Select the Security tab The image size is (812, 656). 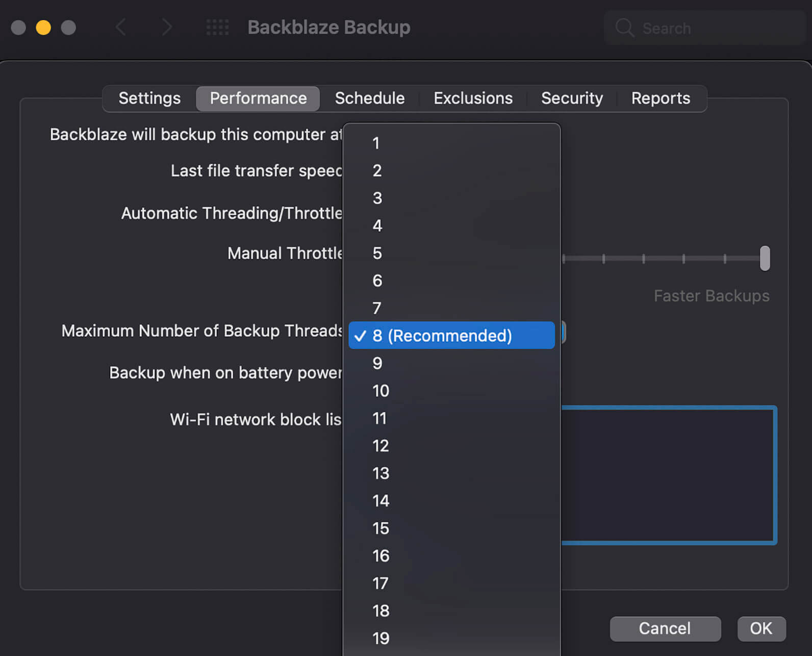click(x=572, y=98)
